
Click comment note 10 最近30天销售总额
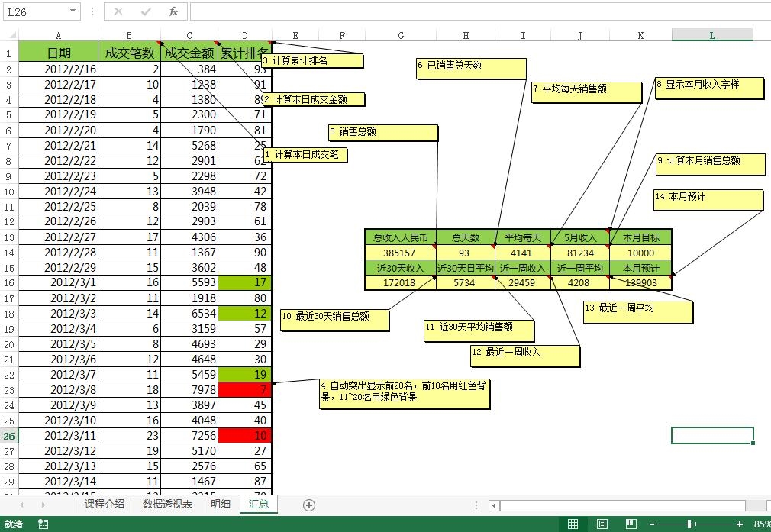pyautogui.click(x=335, y=320)
